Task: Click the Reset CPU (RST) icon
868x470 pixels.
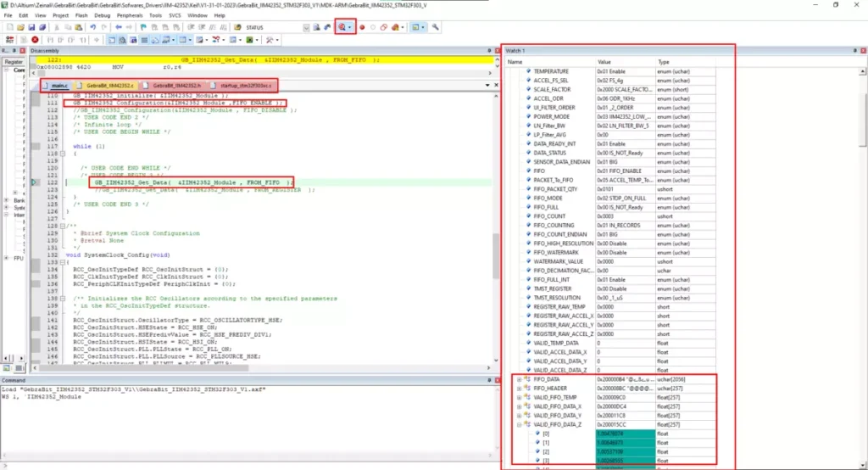Action: [9, 40]
